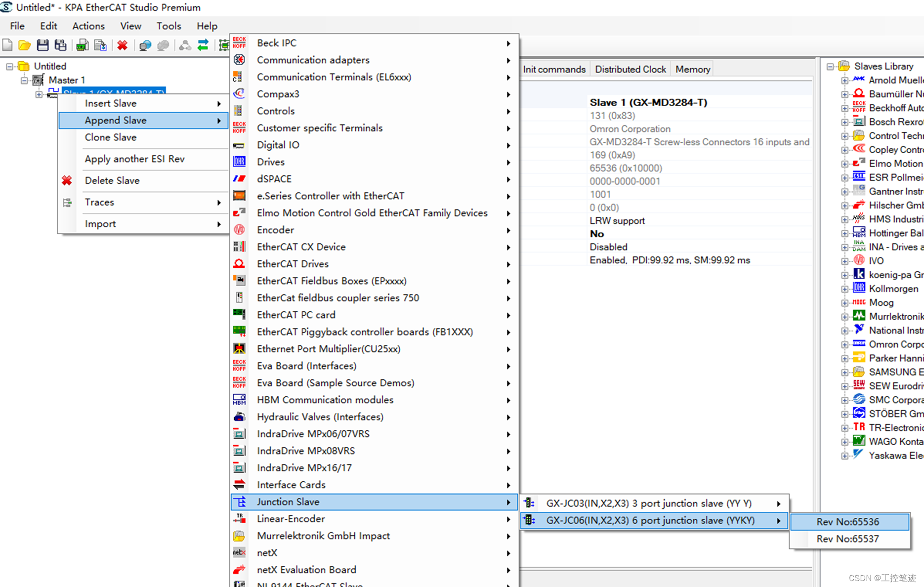Click the Kollmorgen vendor logo icon
Image resolution: width=924 pixels, height=587 pixels.
(x=859, y=288)
